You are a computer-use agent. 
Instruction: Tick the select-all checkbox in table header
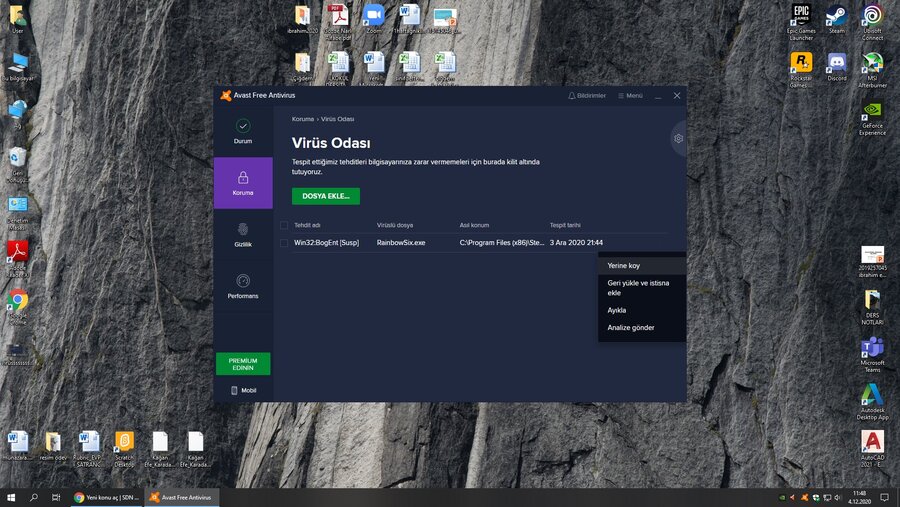pos(284,225)
